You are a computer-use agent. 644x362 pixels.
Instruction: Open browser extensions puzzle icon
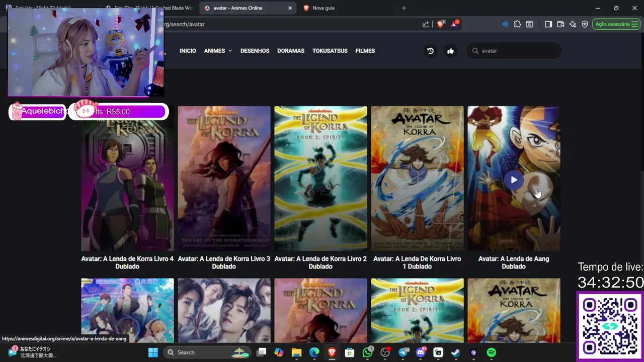point(517,24)
